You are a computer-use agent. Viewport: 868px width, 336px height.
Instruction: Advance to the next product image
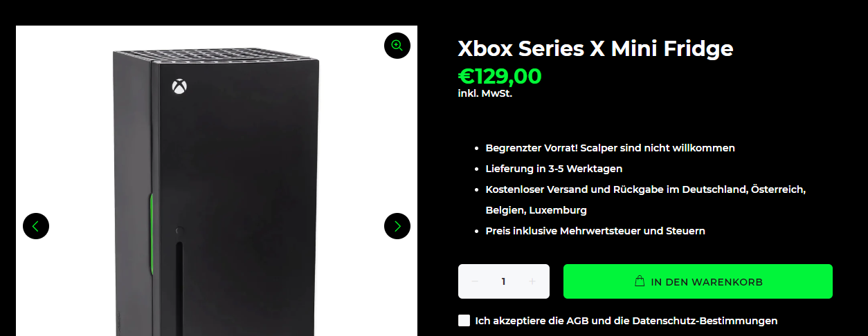pos(397,226)
